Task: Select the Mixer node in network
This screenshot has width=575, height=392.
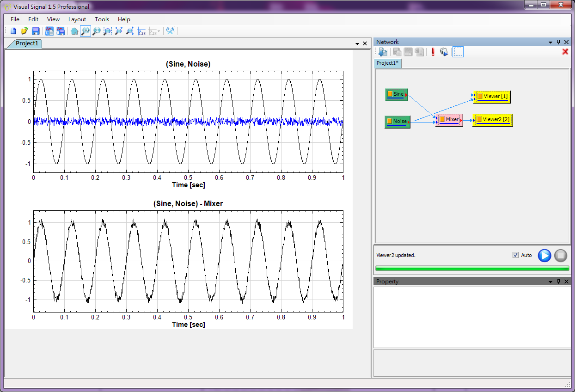Action: [449, 120]
